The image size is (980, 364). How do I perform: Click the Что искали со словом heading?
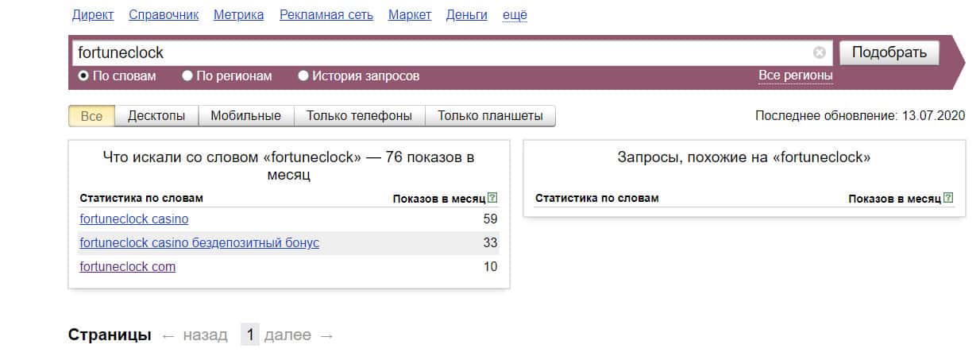click(288, 165)
